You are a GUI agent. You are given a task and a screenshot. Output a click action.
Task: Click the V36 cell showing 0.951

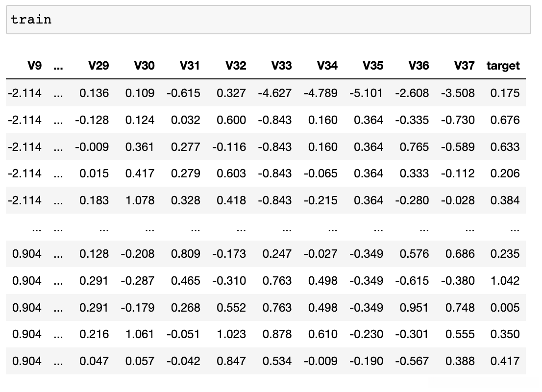tap(414, 308)
